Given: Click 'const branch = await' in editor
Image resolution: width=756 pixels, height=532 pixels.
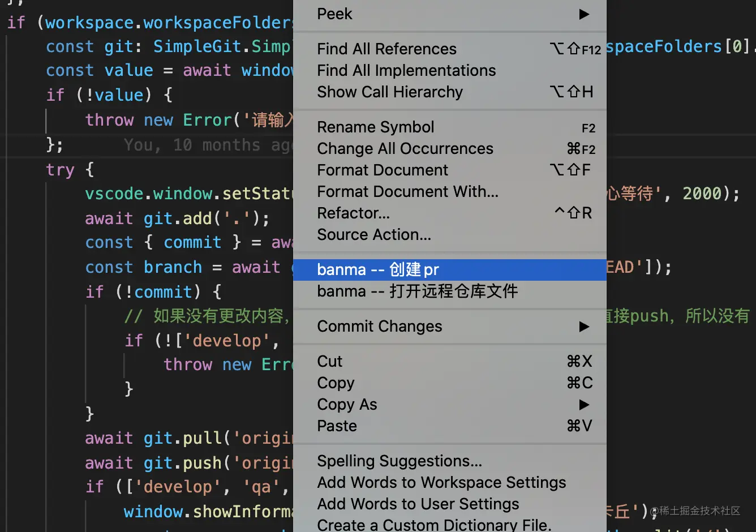Looking at the screenshot, I should (x=182, y=267).
